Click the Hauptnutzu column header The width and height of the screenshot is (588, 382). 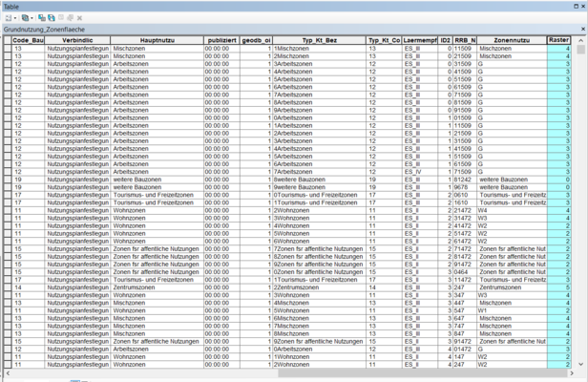156,40
